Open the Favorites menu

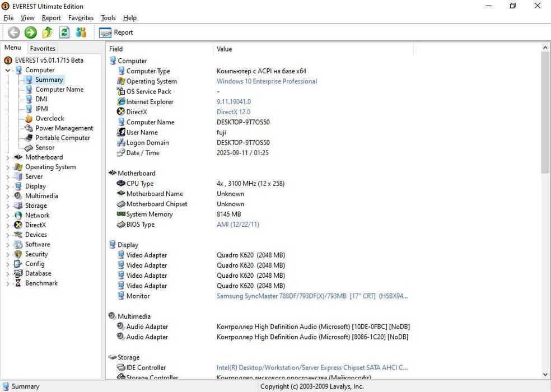(81, 18)
